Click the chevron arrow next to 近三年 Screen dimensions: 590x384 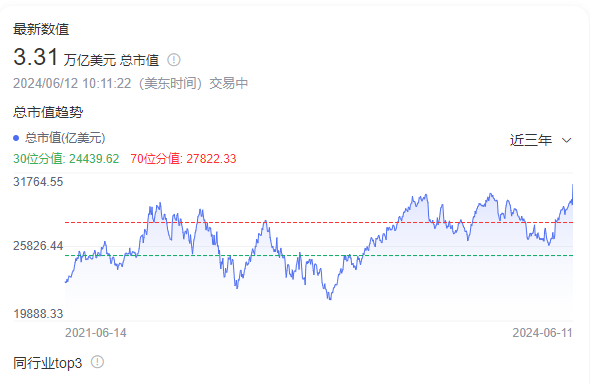point(566,141)
